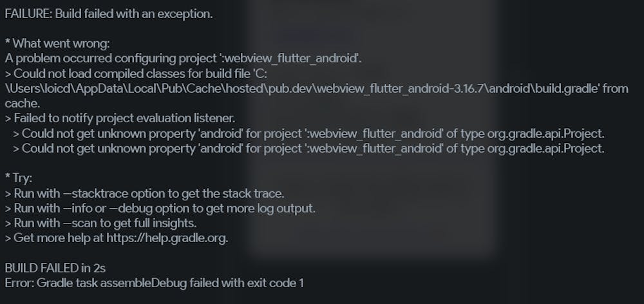Image resolution: width=644 pixels, height=304 pixels.
Task: Click the 'A problem occurred configuring project' line
Action: click(184, 58)
